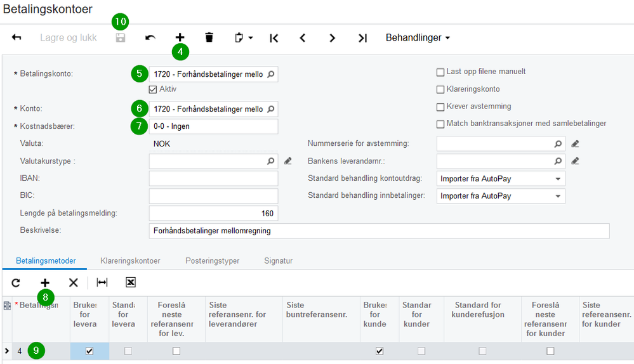
Task: Click into the IBAN input field
Action: (x=213, y=179)
